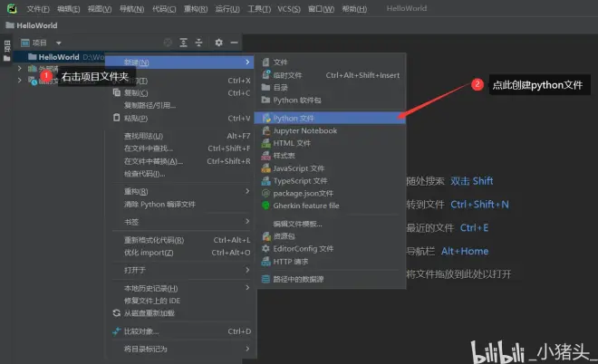Image resolution: width=598 pixels, height=364 pixels.
Task: Open the 工具(T) menu
Action: 259,8
